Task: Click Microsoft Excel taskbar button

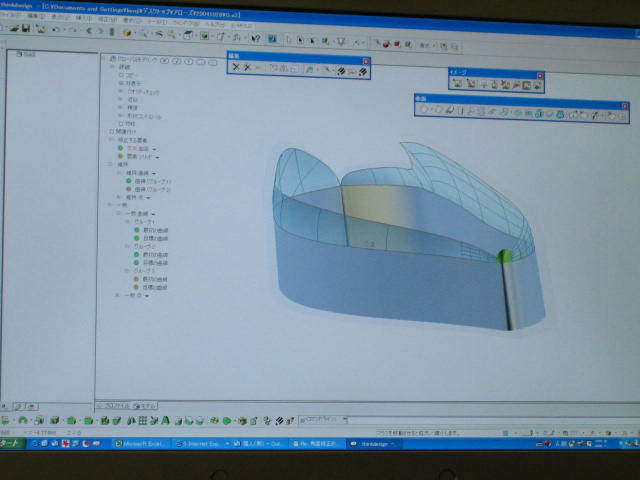Action: pos(141,444)
